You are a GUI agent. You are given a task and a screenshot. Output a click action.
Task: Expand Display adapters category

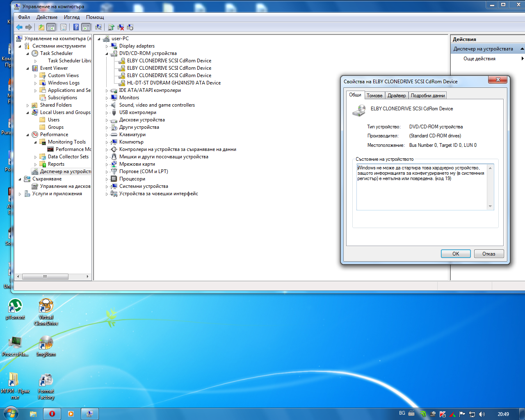pyautogui.click(x=107, y=46)
